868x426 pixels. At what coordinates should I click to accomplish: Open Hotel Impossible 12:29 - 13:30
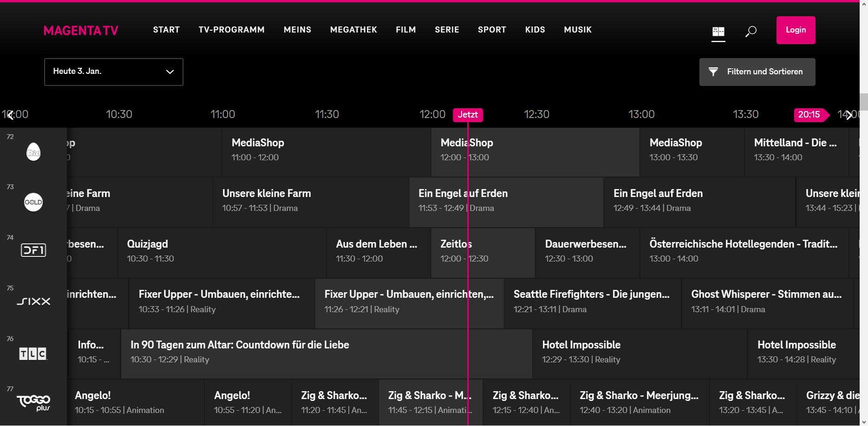(640, 354)
